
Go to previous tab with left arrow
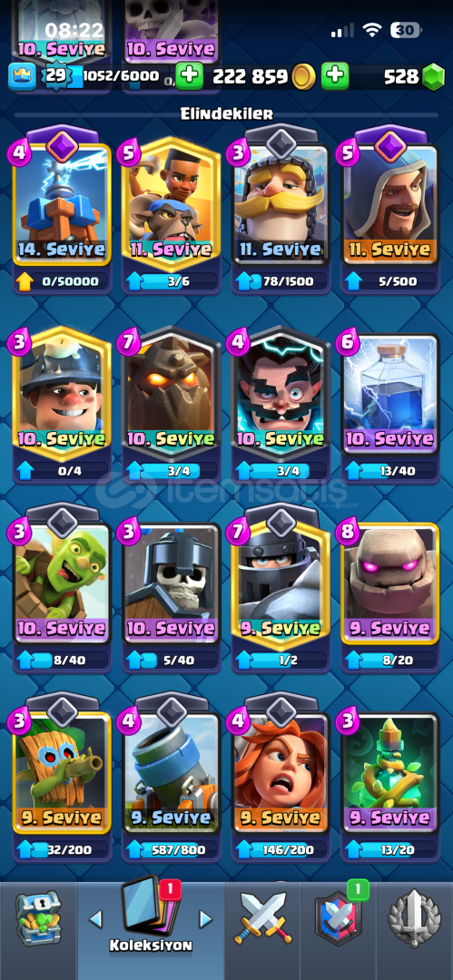pos(95,918)
